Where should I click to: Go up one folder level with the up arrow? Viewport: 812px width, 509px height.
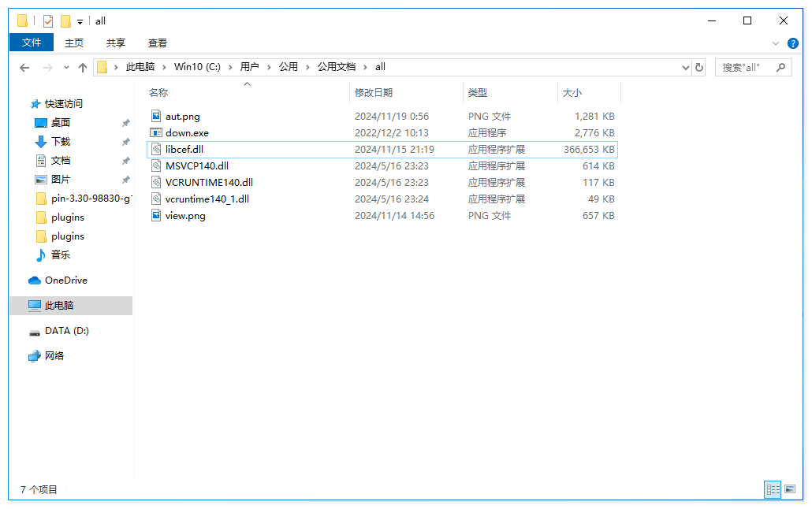[x=84, y=67]
